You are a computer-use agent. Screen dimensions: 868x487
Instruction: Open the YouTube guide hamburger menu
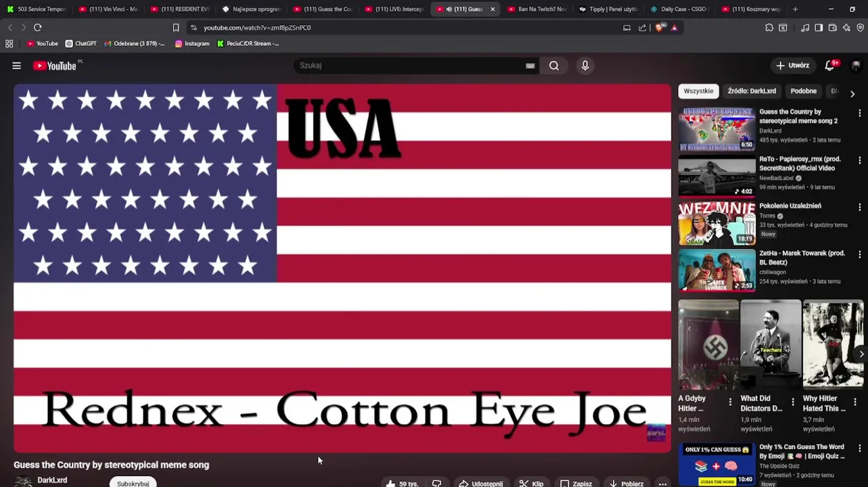16,66
